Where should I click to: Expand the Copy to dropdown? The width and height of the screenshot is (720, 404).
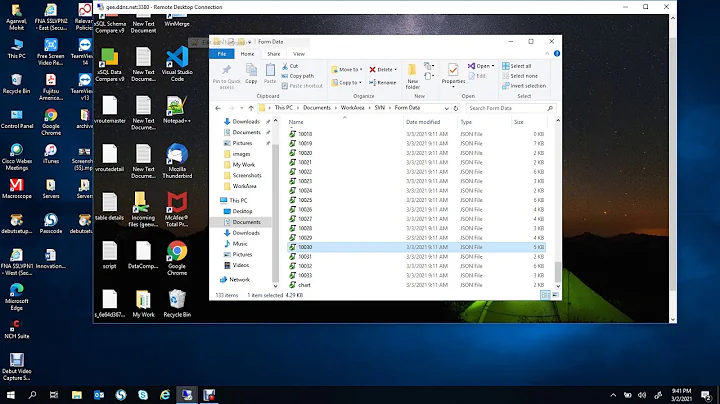click(347, 82)
